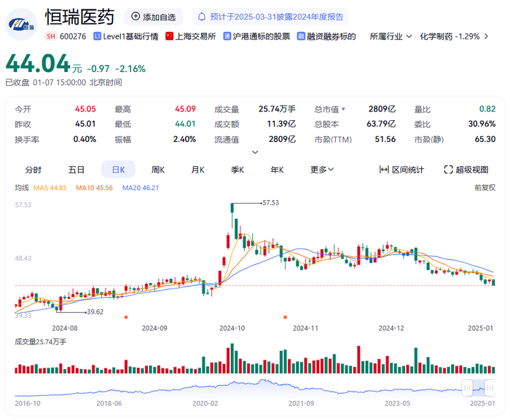Add stock to watchlist via 添加自选
Viewport: 510px width, 420px height.
tap(153, 17)
